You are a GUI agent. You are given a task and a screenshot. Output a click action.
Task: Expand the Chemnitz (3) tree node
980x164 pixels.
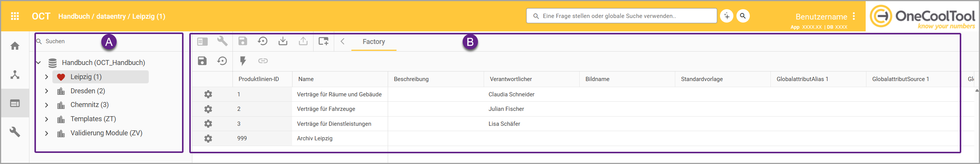click(x=47, y=105)
